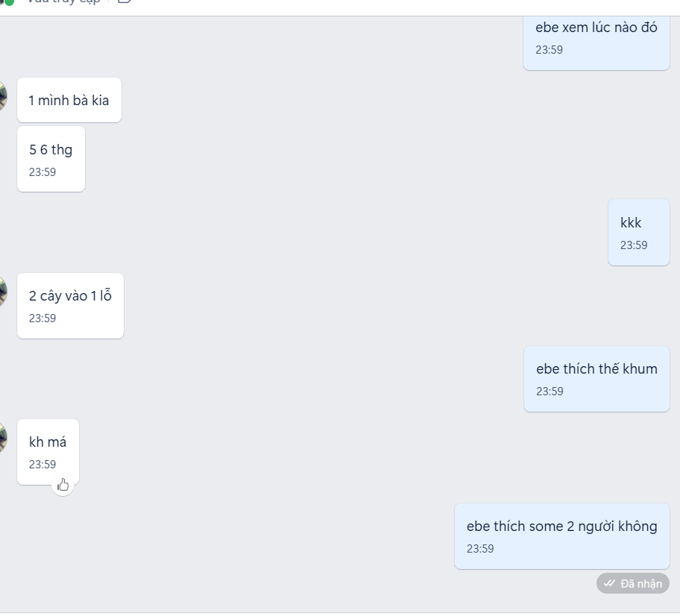
Task: Select the "ebe thích thế khum" message
Action: click(x=596, y=379)
